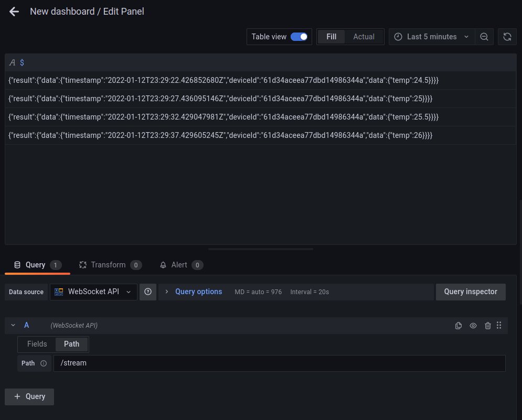Screen dimensions: 522x420
Task: Click the zoom out time range icon
Action: coord(484,37)
